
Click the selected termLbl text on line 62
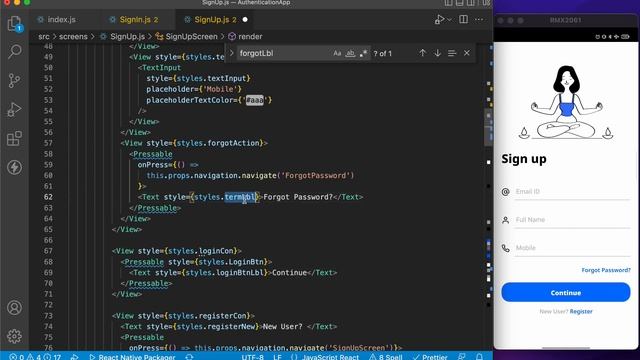click(241, 197)
